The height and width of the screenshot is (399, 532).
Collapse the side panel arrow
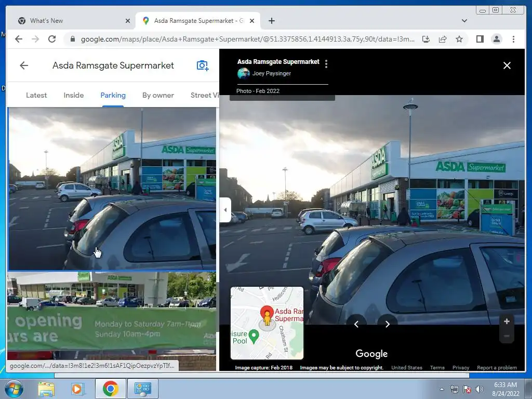point(225,210)
